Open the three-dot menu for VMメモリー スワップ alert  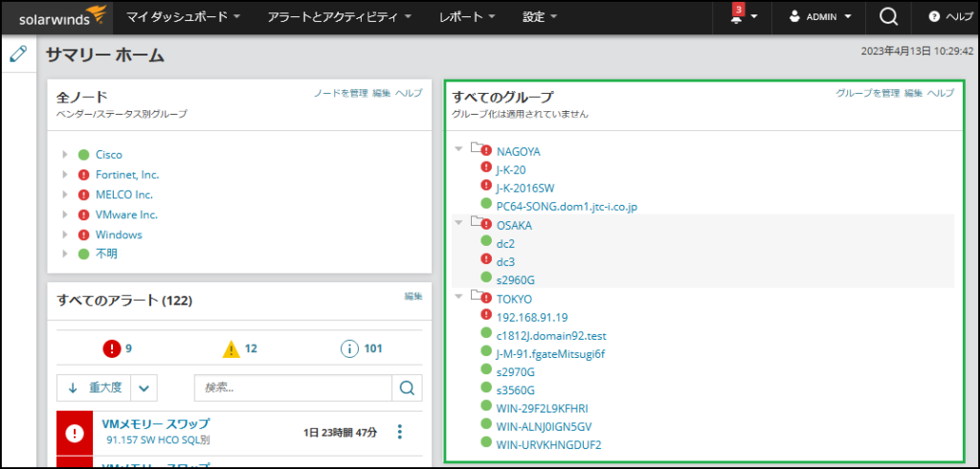tap(400, 432)
